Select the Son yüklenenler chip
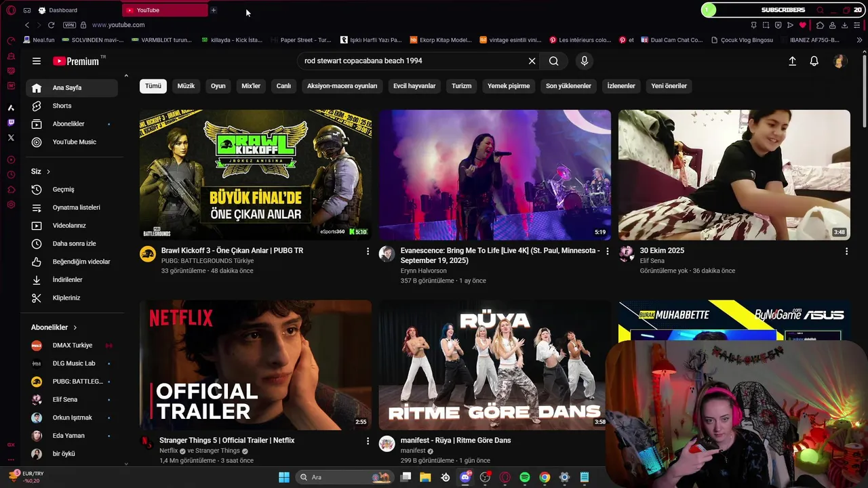Screen dimensions: 868x488 (x=568, y=86)
